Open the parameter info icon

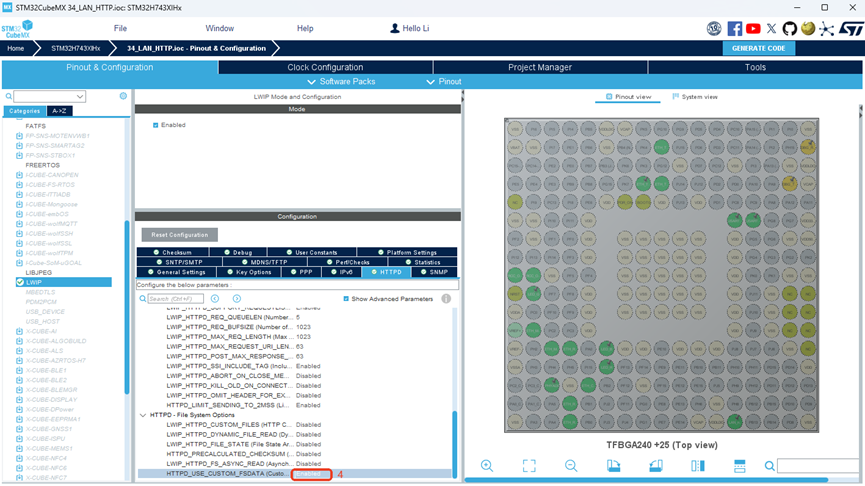[446, 298]
